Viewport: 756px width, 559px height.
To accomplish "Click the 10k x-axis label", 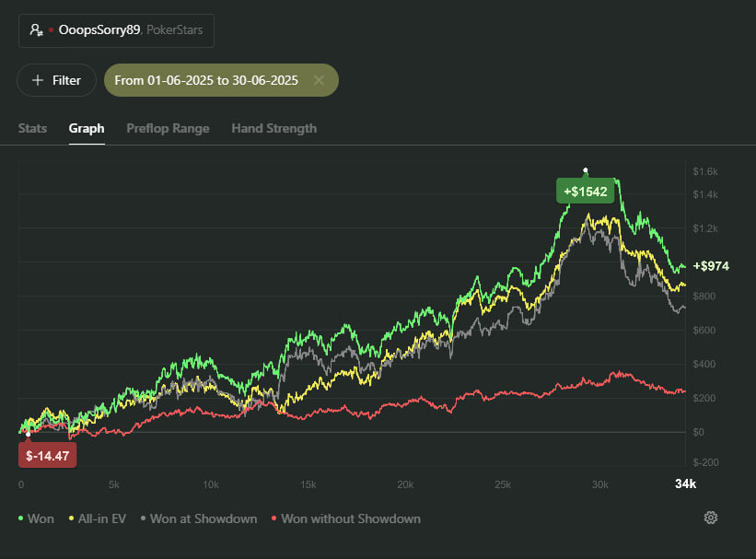I will coord(211,484).
